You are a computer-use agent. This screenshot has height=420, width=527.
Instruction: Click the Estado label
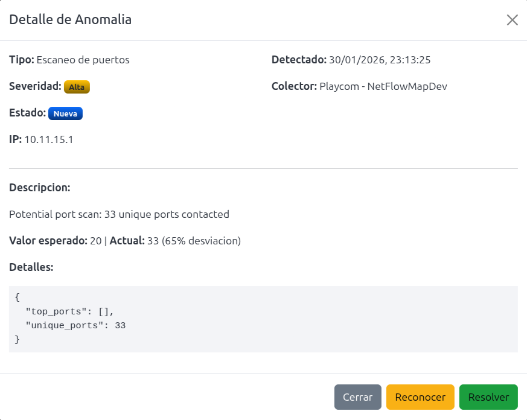coord(27,113)
